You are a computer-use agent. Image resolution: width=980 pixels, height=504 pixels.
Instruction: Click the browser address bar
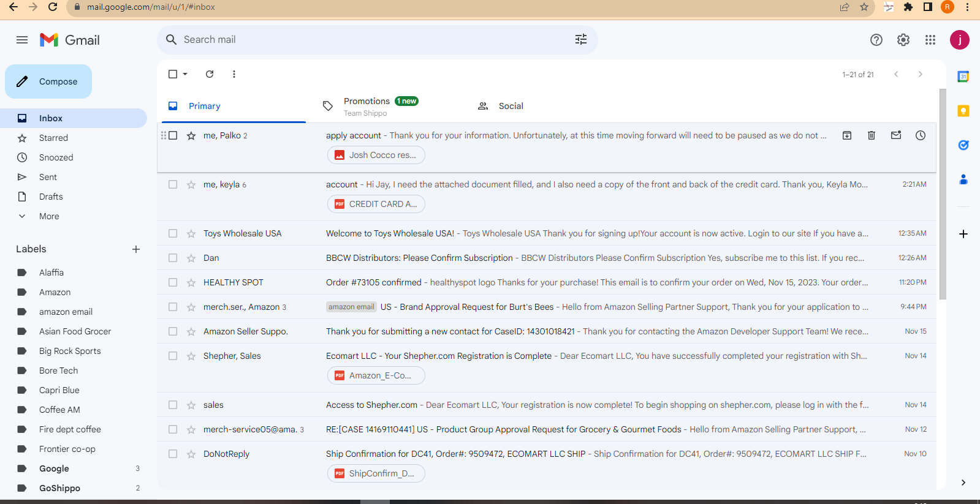(454, 7)
